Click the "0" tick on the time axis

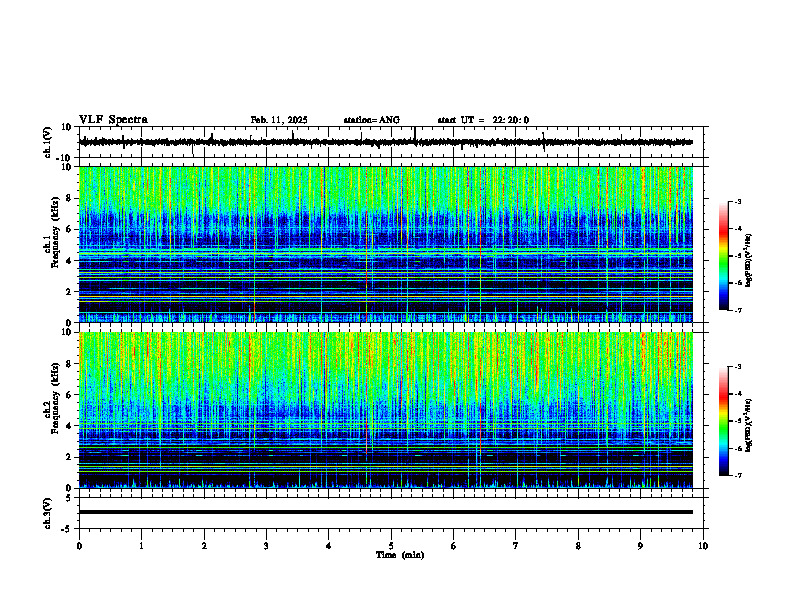pyautogui.click(x=79, y=546)
